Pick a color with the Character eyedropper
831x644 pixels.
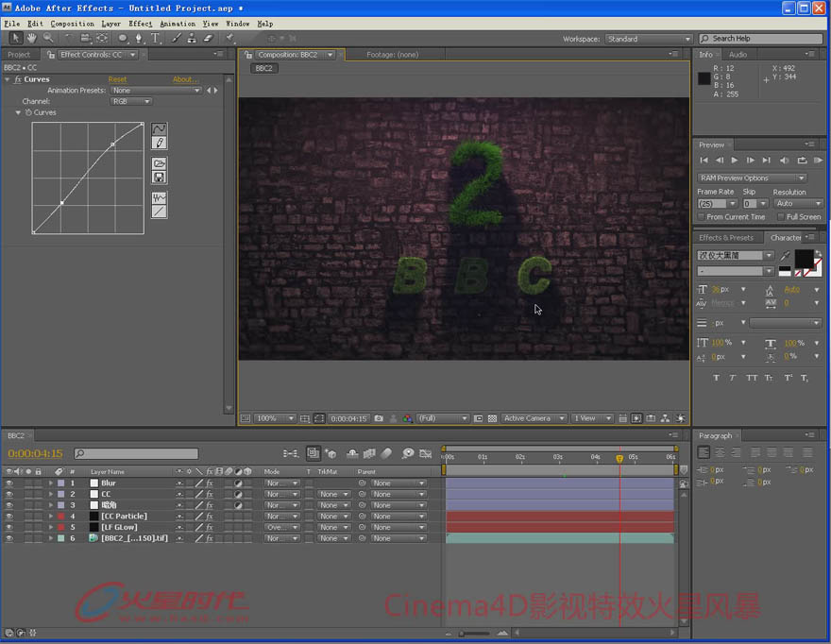coord(786,256)
